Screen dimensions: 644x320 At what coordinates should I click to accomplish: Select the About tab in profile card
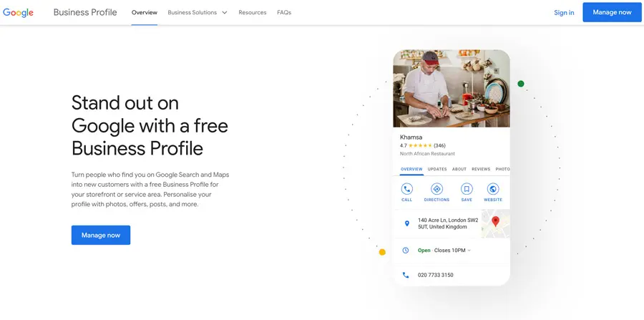point(459,170)
